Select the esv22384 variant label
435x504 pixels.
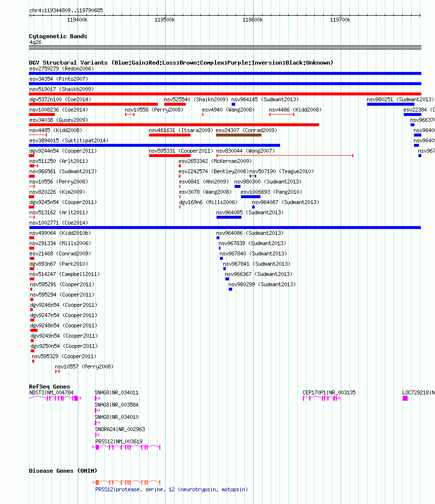tap(419, 110)
